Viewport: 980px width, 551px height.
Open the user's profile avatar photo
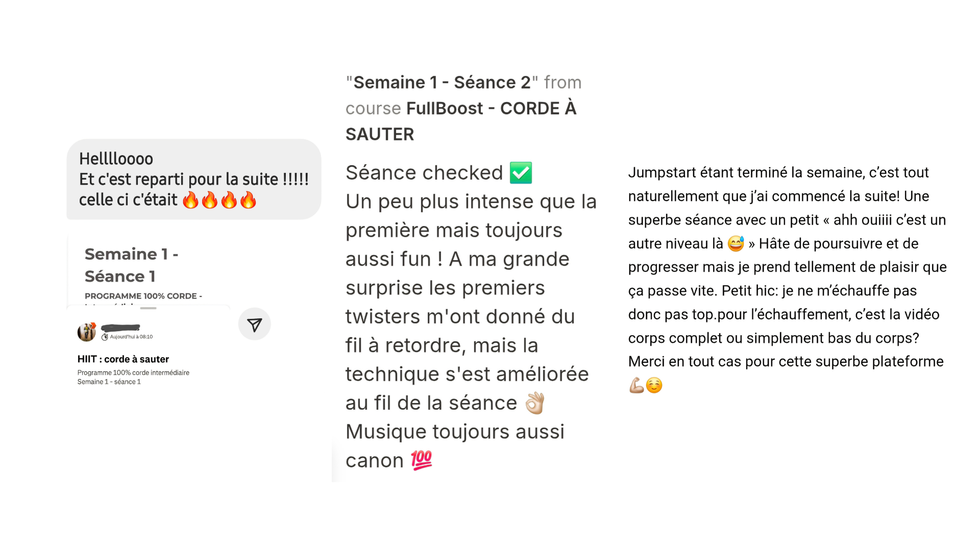tap(86, 332)
